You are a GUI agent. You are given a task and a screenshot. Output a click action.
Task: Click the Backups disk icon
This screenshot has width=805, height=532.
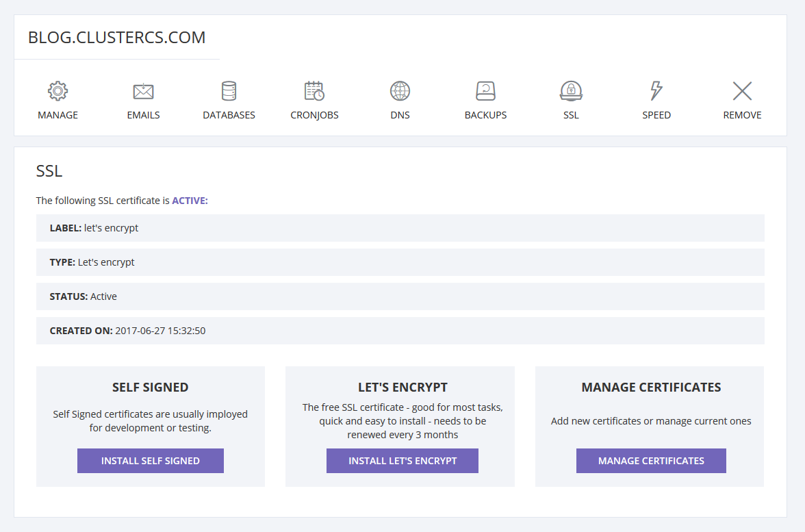(x=485, y=91)
